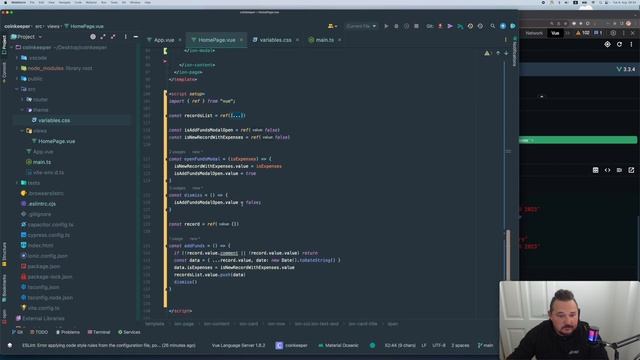
Task: Switch to App.vue editor tab
Action: [164, 40]
